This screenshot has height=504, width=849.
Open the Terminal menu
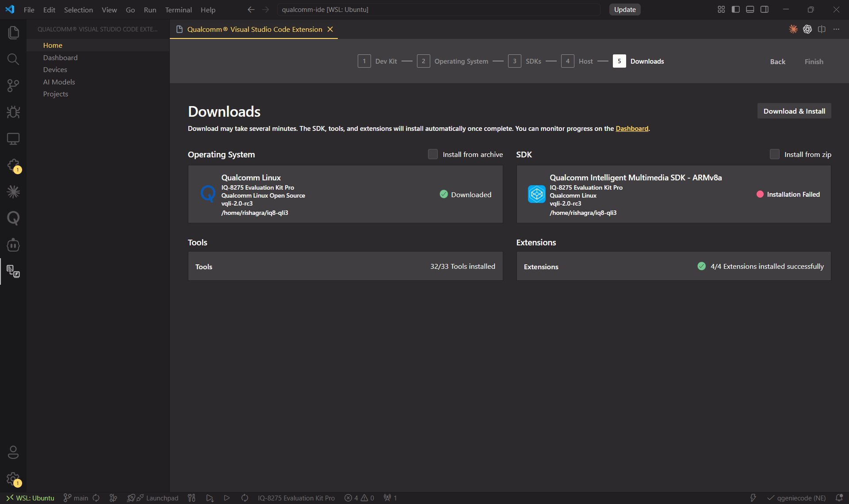point(178,9)
